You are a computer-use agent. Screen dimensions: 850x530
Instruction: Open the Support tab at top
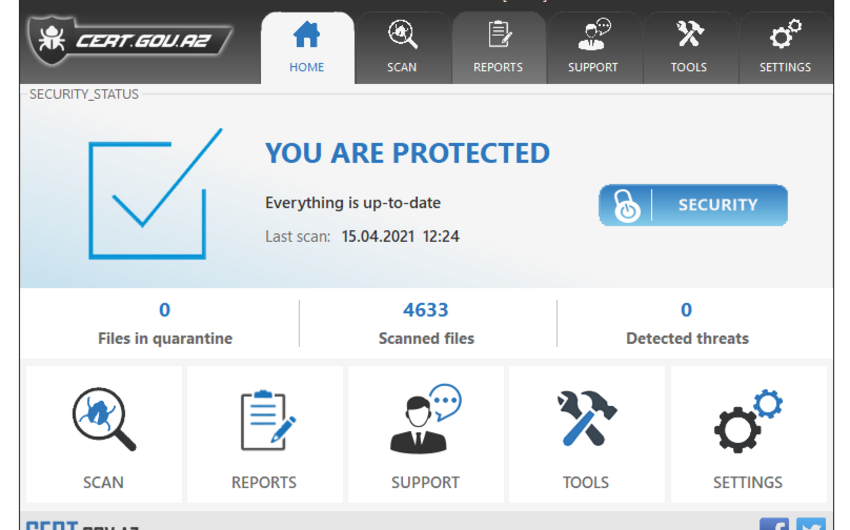(x=593, y=47)
